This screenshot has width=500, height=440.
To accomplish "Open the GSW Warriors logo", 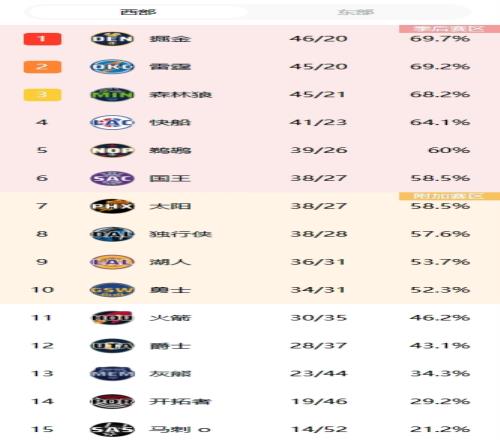I will 112,290.
